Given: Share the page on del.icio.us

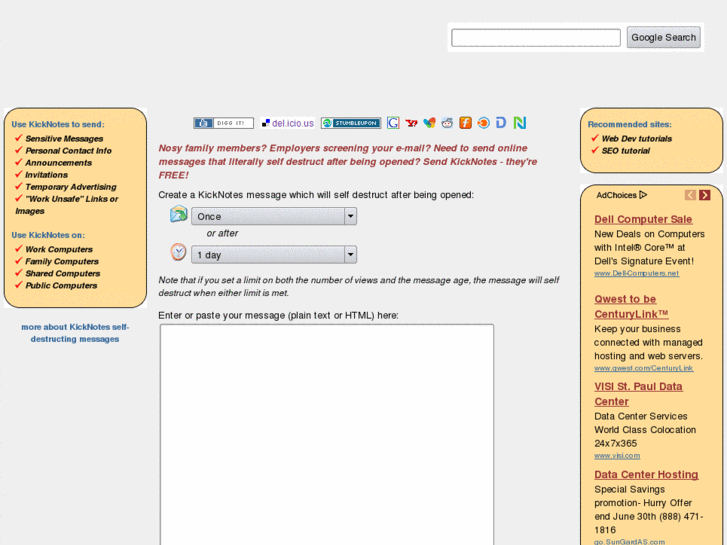Looking at the screenshot, I should [x=288, y=123].
